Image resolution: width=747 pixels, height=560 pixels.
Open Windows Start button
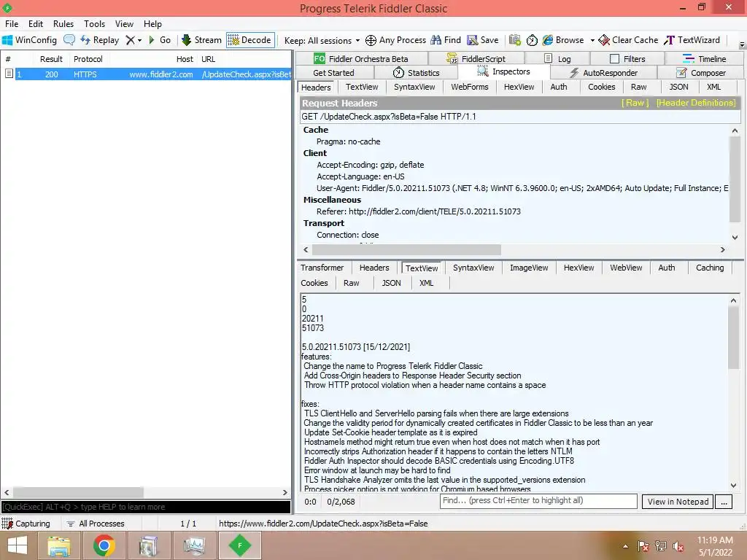(18, 545)
